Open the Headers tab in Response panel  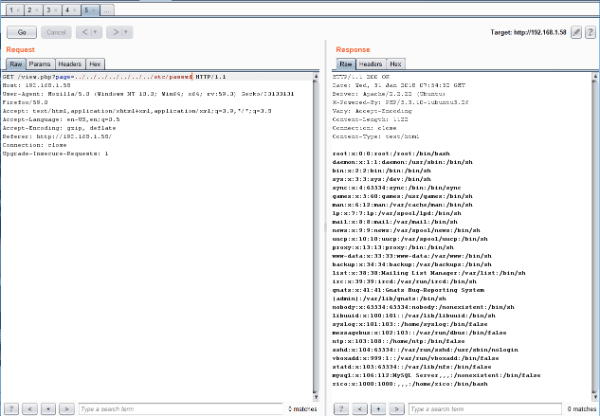coord(370,64)
